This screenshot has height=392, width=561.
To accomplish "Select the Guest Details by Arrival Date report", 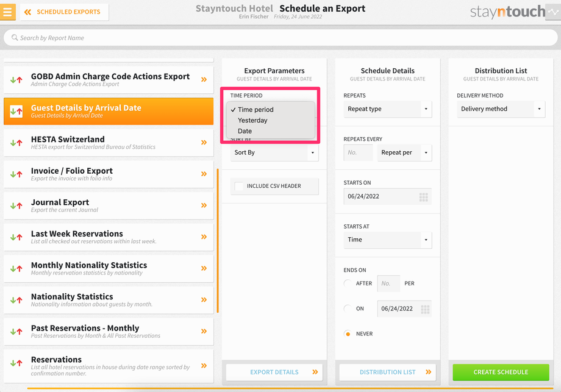I will (109, 111).
